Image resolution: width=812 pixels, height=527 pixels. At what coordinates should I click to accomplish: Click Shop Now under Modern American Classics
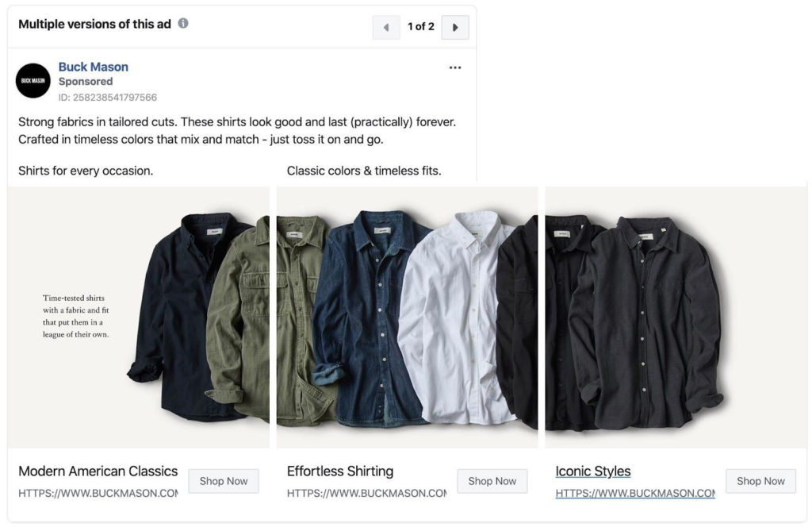224,481
